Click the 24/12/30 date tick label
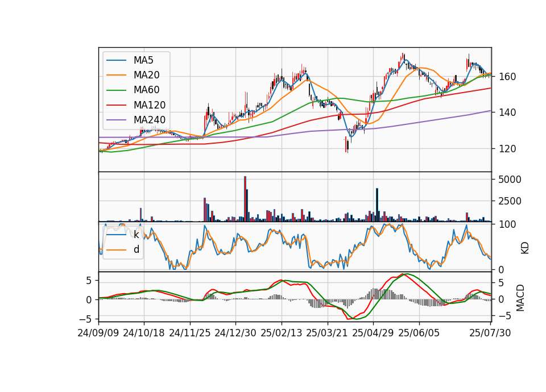This screenshot has width=546, height=392. (x=235, y=333)
